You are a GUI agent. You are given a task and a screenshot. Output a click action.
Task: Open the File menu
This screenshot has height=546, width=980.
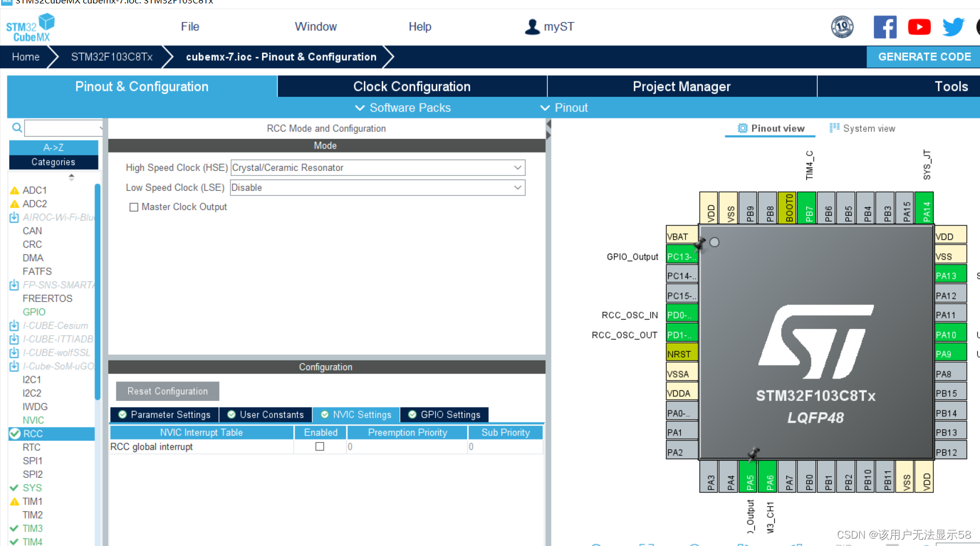(190, 27)
